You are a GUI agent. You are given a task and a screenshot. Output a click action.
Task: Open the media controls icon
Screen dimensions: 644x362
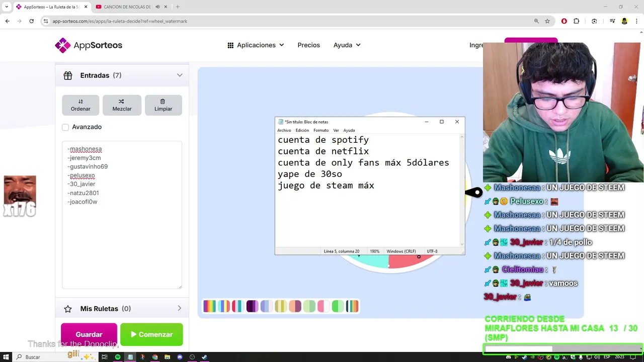coord(612,21)
